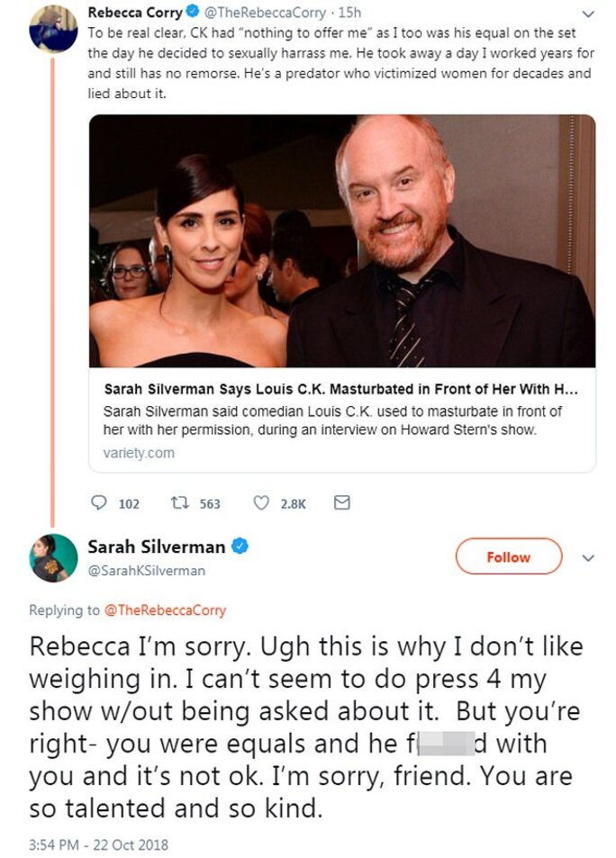
Task: Click the @SarahKSilverman handle
Action: tap(146, 571)
